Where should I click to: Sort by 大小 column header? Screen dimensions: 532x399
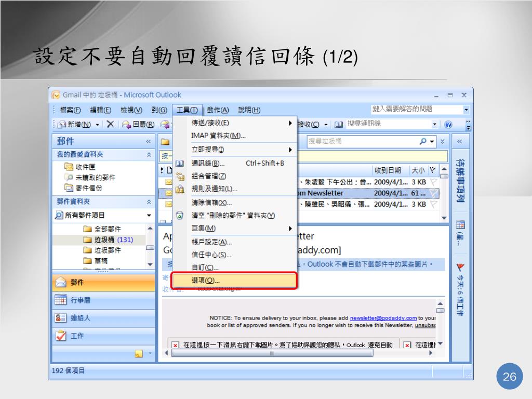418,170
